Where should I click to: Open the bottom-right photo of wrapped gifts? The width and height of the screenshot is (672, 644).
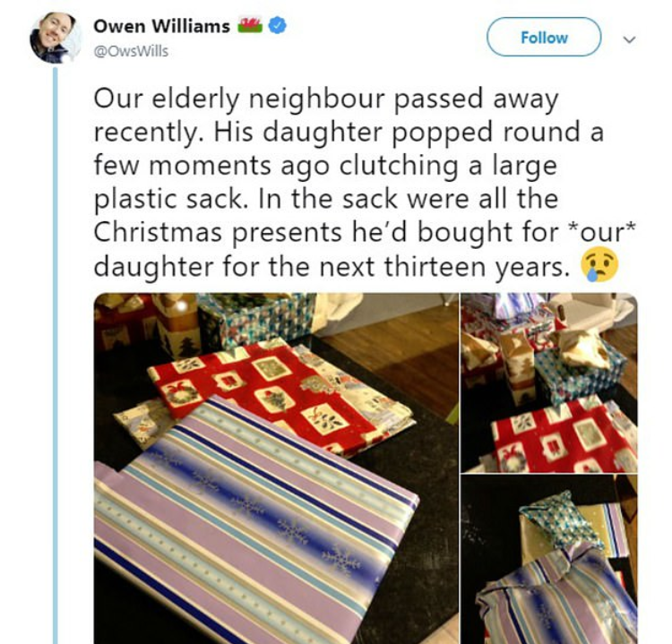pos(549,560)
